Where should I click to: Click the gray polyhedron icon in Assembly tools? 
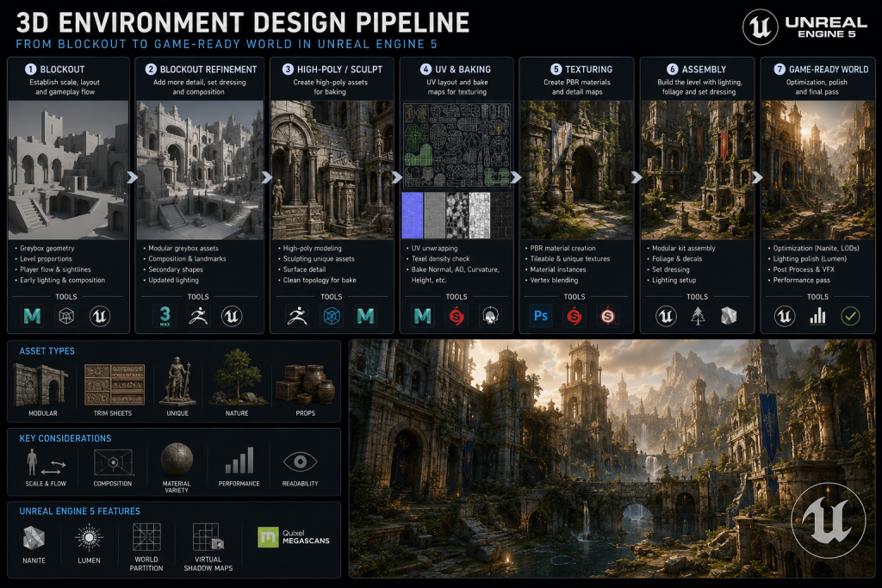click(x=729, y=316)
